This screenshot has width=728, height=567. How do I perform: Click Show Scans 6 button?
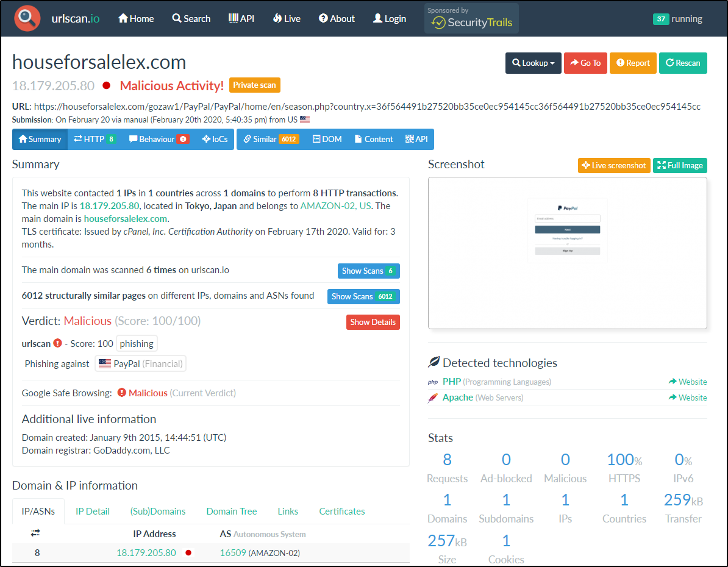tap(369, 271)
